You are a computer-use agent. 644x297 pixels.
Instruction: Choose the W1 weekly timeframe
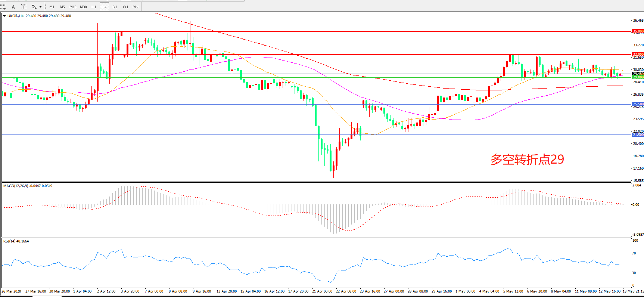(125, 7)
